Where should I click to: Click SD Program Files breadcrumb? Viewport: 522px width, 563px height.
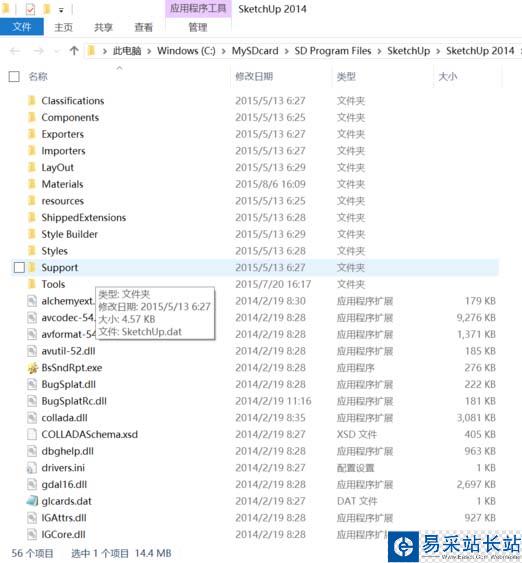coord(333,51)
